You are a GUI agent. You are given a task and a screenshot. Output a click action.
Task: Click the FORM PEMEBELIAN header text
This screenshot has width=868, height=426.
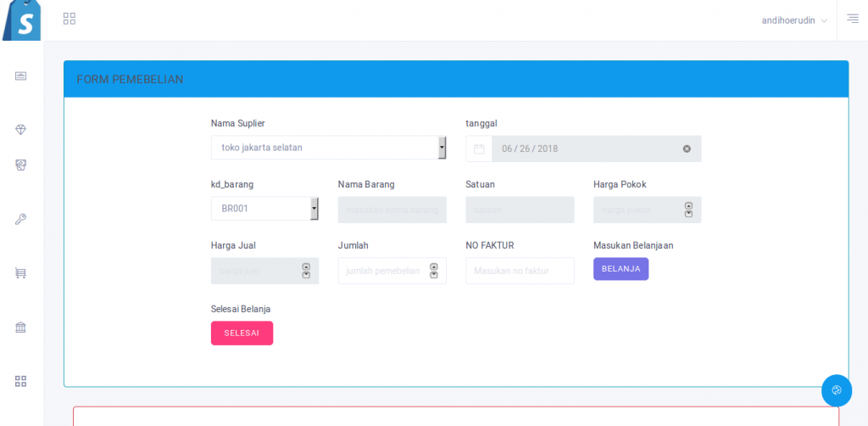tap(130, 80)
